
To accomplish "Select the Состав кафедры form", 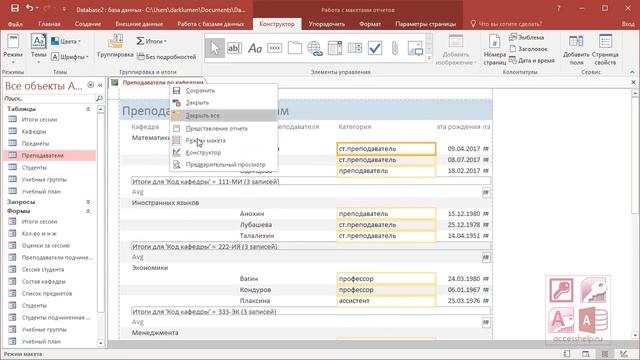I will click(x=50, y=282).
